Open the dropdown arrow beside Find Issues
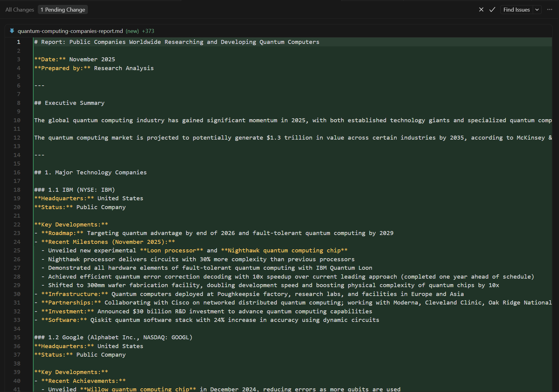This screenshot has height=392, width=559. point(537,9)
